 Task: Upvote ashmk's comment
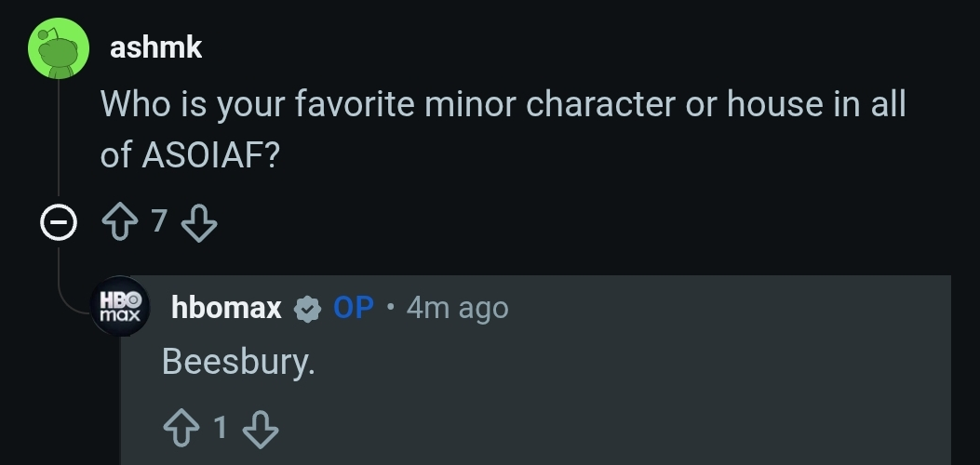tap(119, 222)
